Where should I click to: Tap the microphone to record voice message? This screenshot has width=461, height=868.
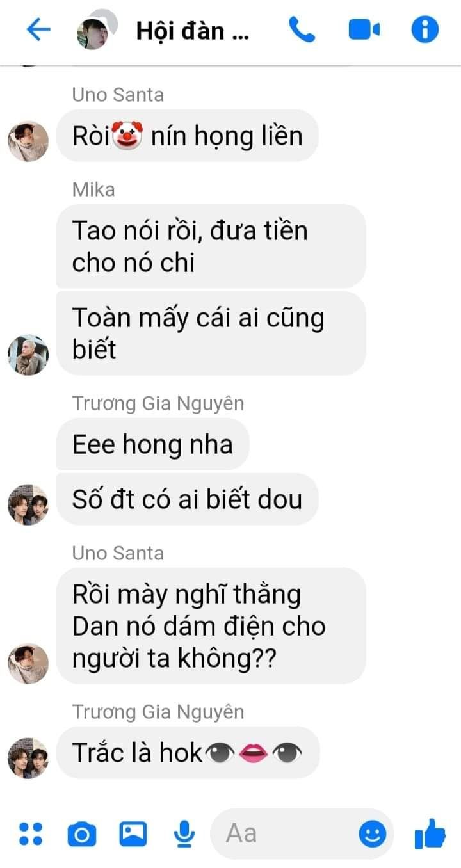pyautogui.click(x=184, y=833)
